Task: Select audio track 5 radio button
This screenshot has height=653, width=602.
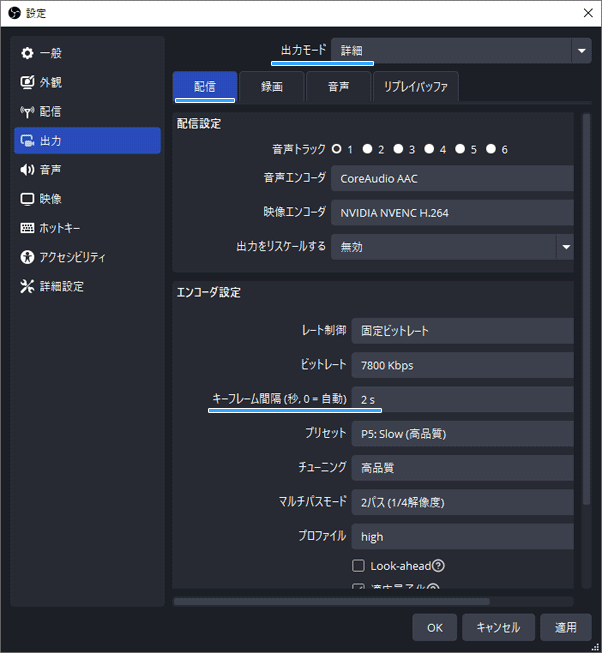Action: tap(460, 149)
